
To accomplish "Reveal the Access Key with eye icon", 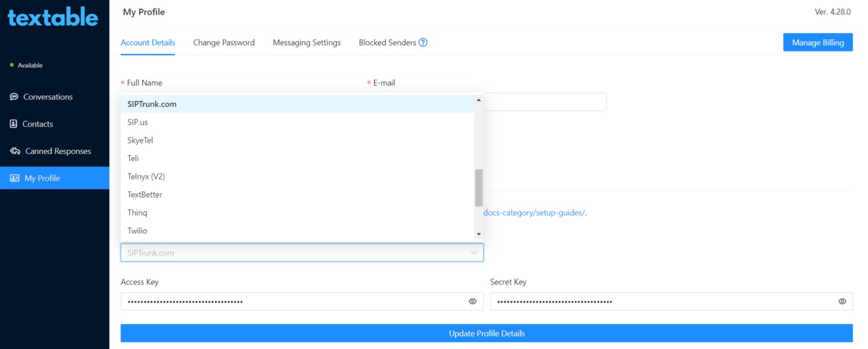I will point(473,301).
